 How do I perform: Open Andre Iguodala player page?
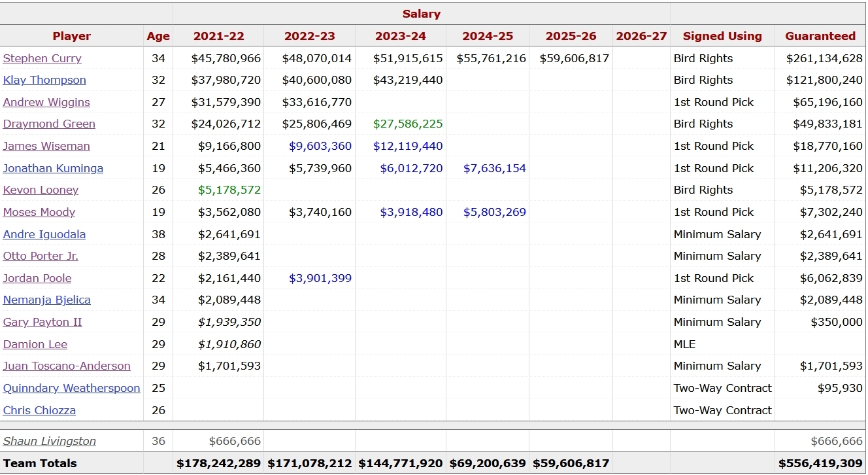[44, 234]
